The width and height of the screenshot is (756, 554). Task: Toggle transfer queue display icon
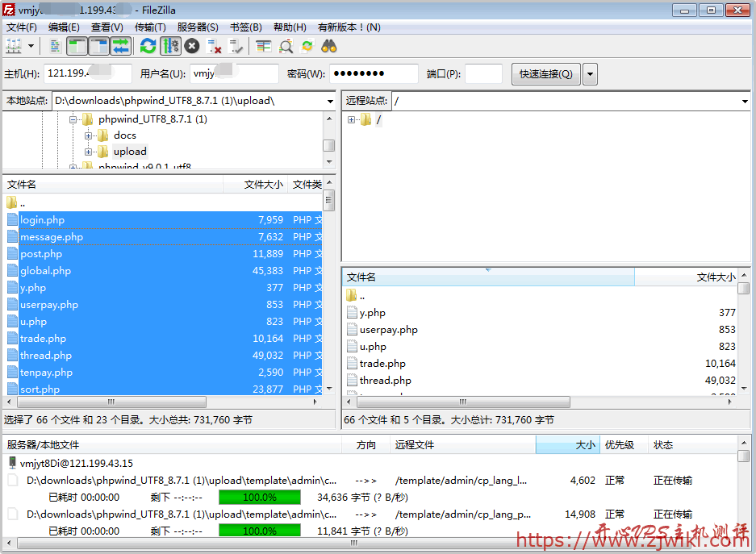click(x=120, y=46)
